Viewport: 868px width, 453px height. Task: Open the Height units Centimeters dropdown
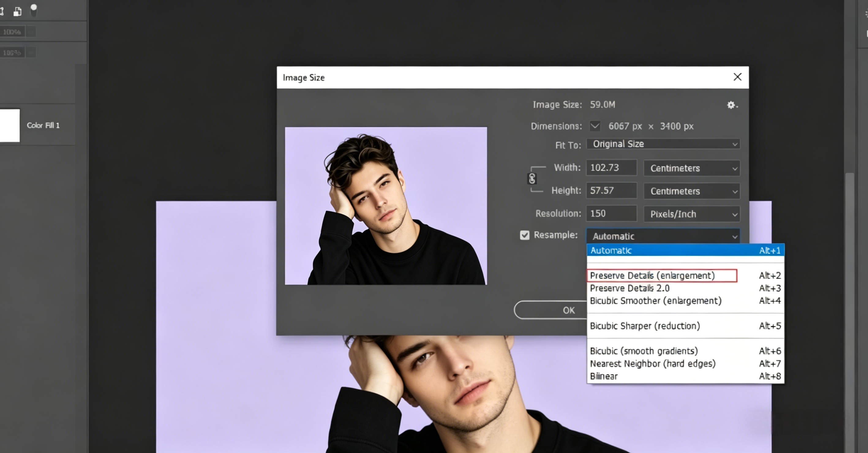(691, 191)
